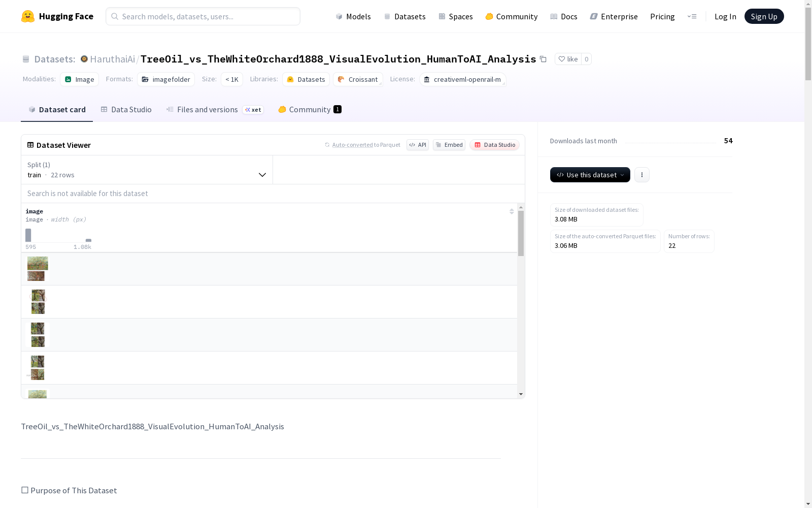Click the Auto-converted link
The image size is (812, 508).
click(x=353, y=145)
